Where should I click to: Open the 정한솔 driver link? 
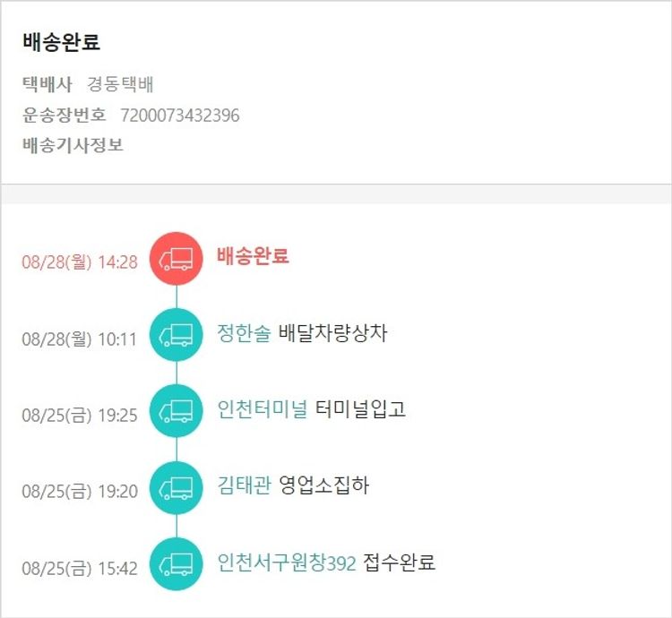pyautogui.click(x=243, y=333)
